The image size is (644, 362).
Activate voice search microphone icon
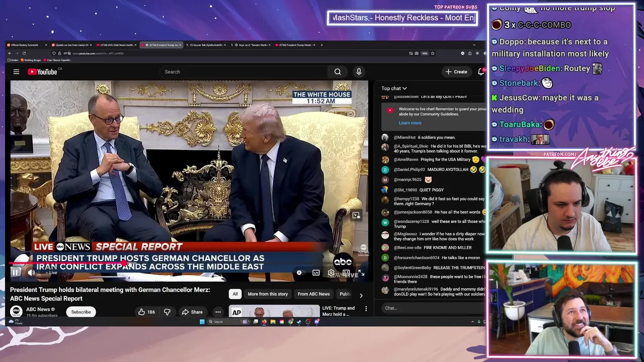(x=359, y=72)
